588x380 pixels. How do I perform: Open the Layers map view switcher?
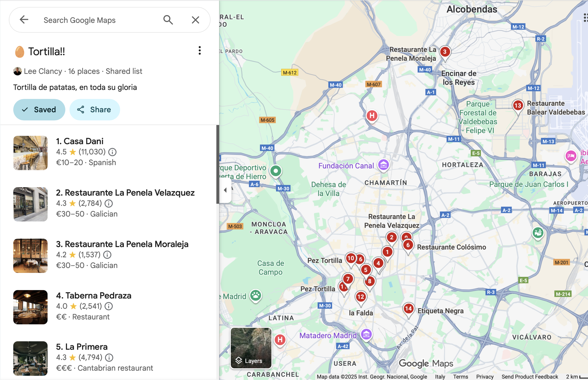(251, 348)
